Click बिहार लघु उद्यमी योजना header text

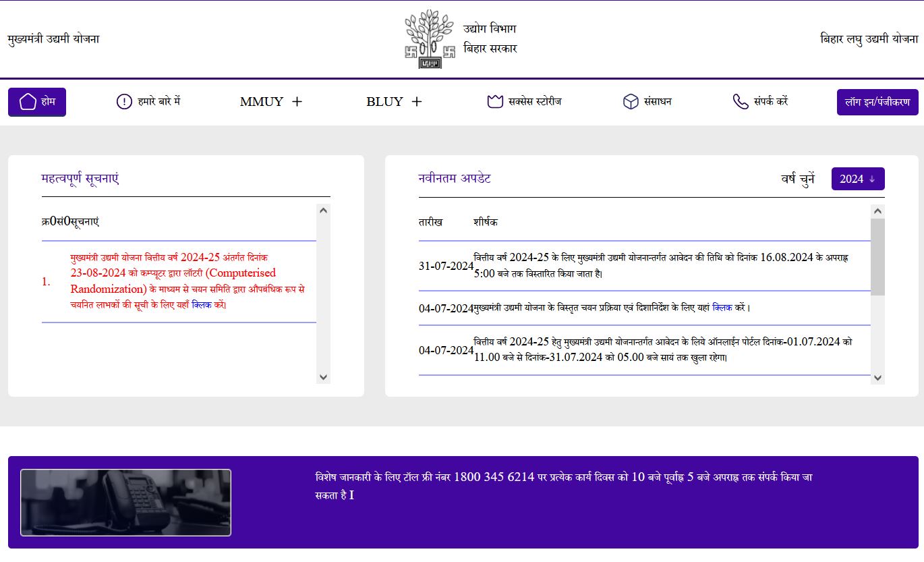[869, 39]
